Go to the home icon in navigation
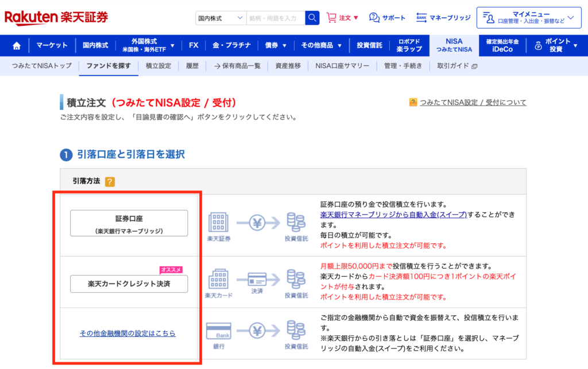Viewport: 588px width, 369px height. click(x=17, y=46)
